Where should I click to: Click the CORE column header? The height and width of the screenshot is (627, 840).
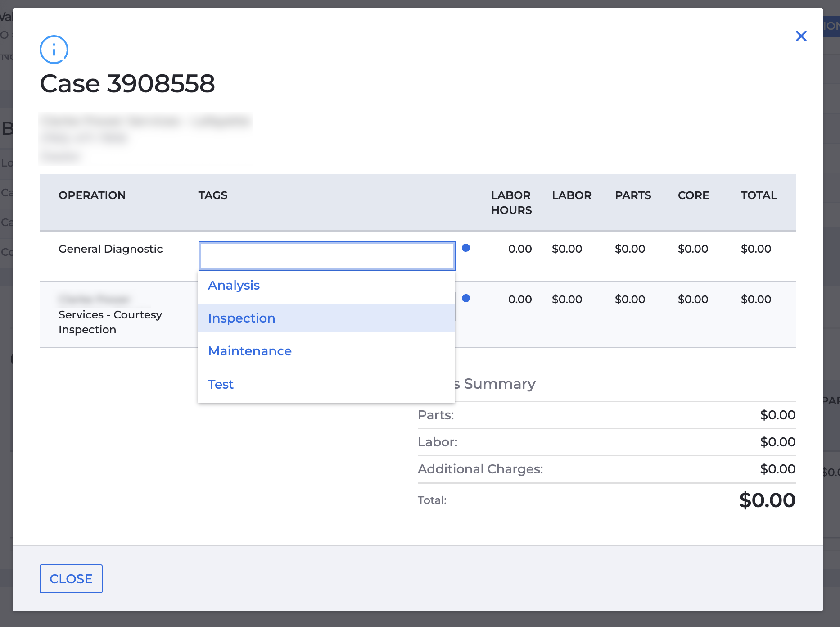pyautogui.click(x=693, y=195)
